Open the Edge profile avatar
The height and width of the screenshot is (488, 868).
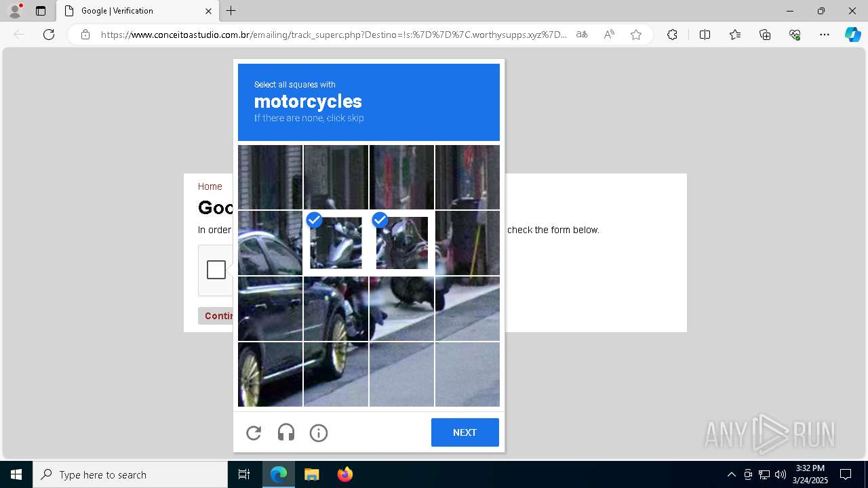(15, 11)
